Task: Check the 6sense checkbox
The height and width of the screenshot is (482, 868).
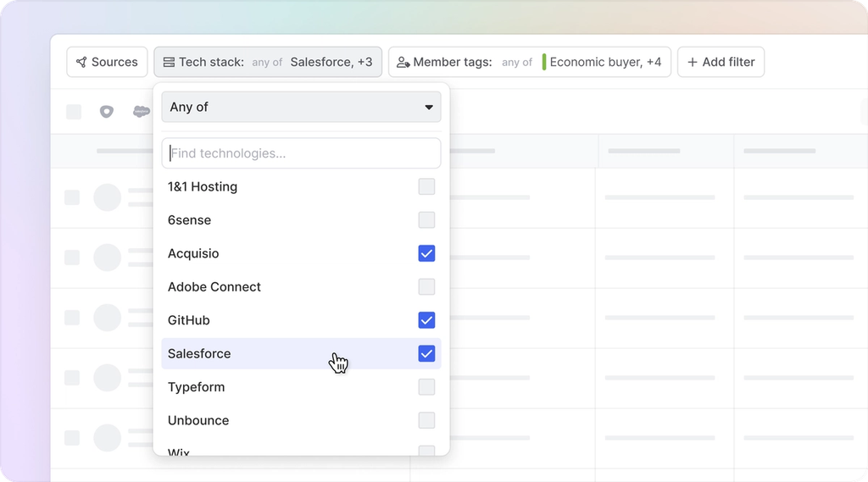Action: point(426,220)
